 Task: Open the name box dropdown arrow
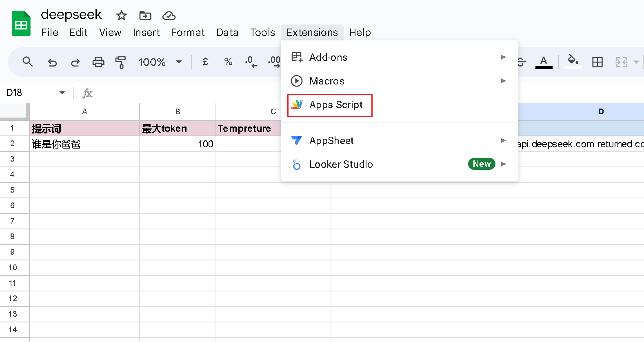(62, 93)
